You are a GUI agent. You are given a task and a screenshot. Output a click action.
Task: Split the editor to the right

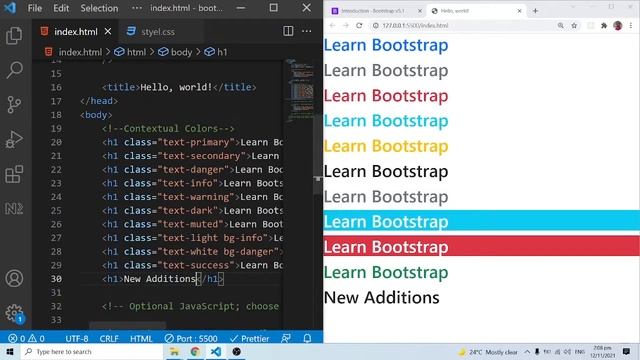tap(288, 31)
